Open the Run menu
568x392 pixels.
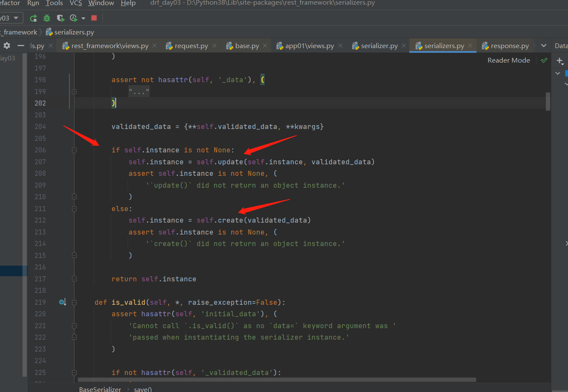pos(33,3)
